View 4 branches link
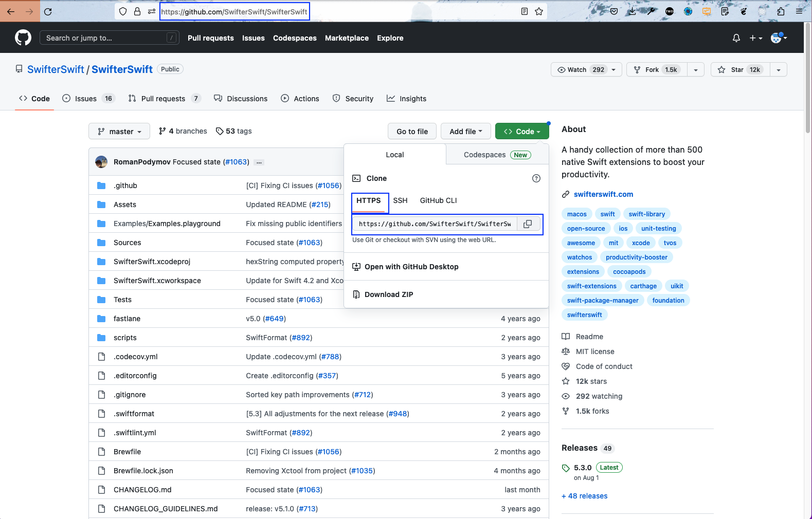The width and height of the screenshot is (812, 519). point(183,131)
